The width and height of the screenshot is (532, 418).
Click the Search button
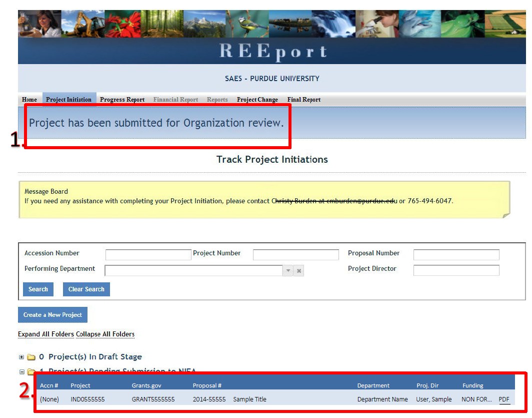click(38, 289)
